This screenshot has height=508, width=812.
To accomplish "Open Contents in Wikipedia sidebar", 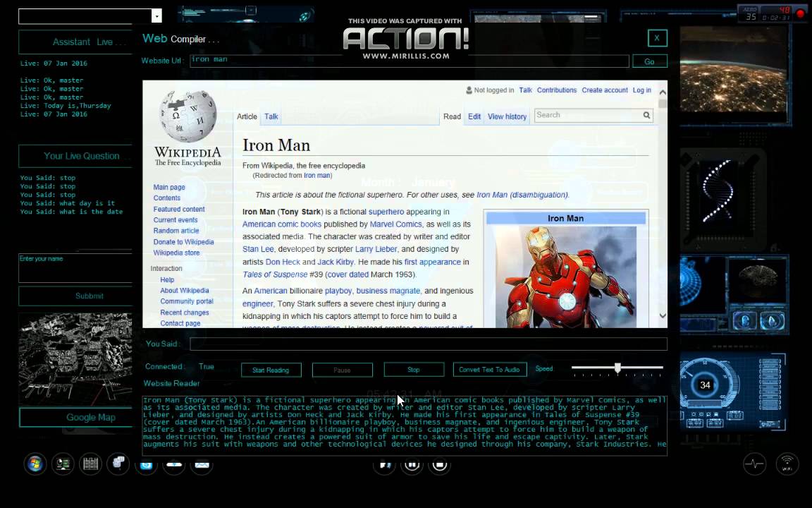I will (x=167, y=198).
